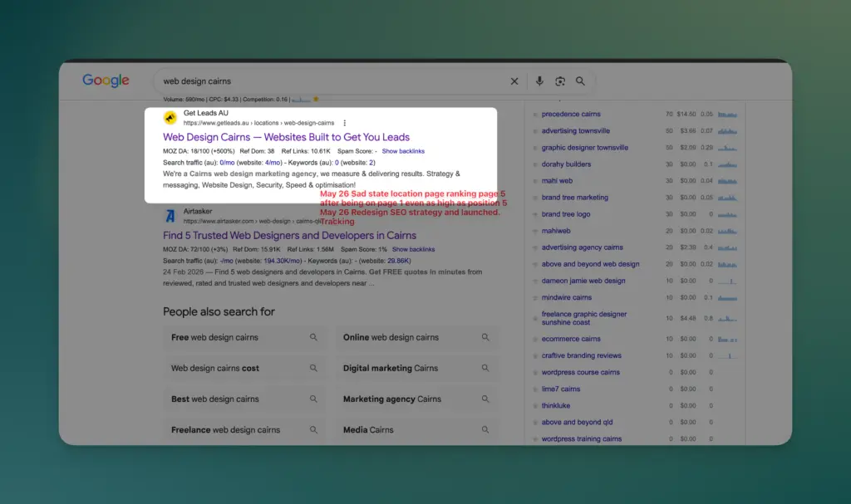This screenshot has width=851, height=504.
Task: Open trend chart for mahi web
Action: [727, 181]
